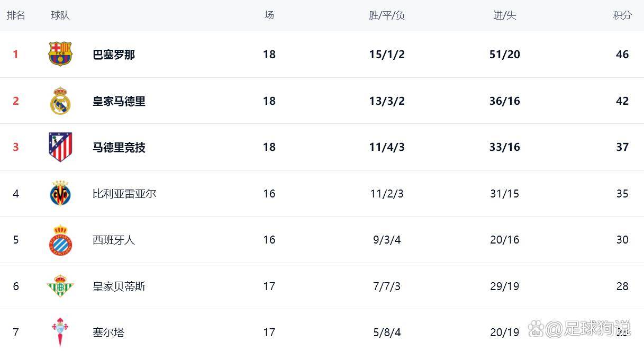Click the 胜/平/负 column header

387,15
